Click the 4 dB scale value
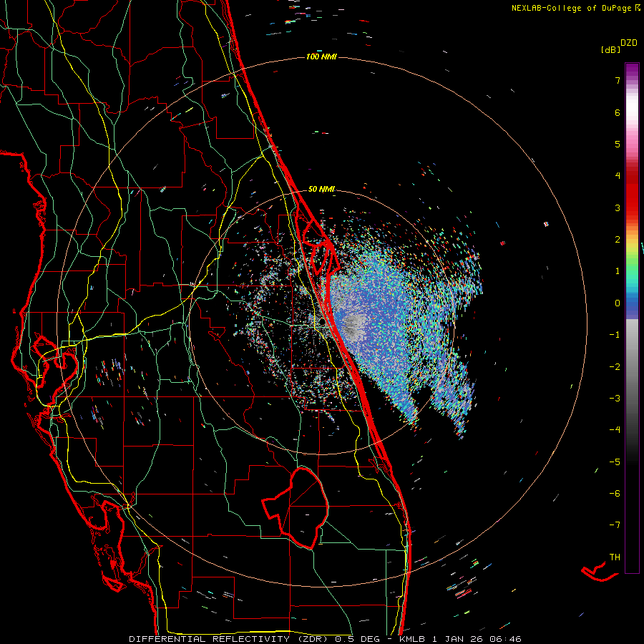 click(x=618, y=176)
